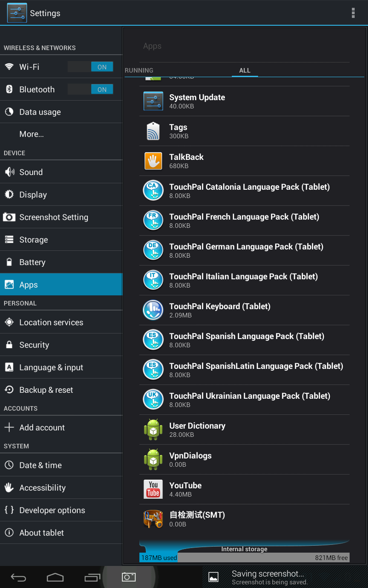Toggle the Wi-Fi ON switch
Screen dimensions: 368x588
(90, 67)
